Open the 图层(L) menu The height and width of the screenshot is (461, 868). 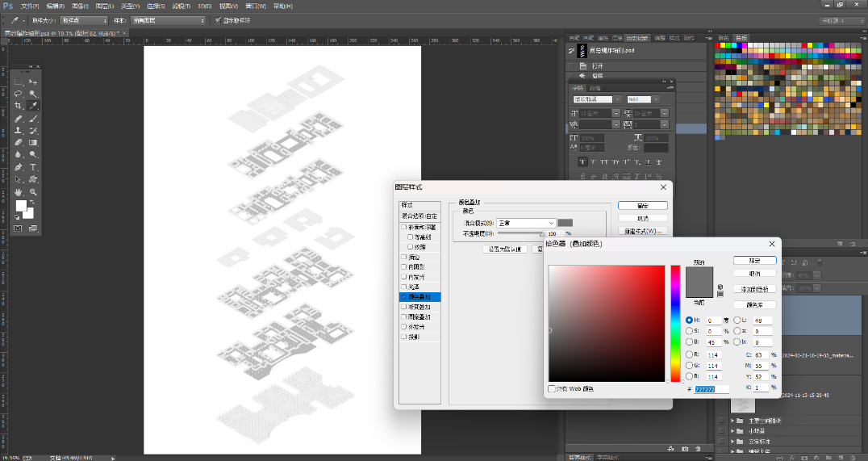click(105, 6)
